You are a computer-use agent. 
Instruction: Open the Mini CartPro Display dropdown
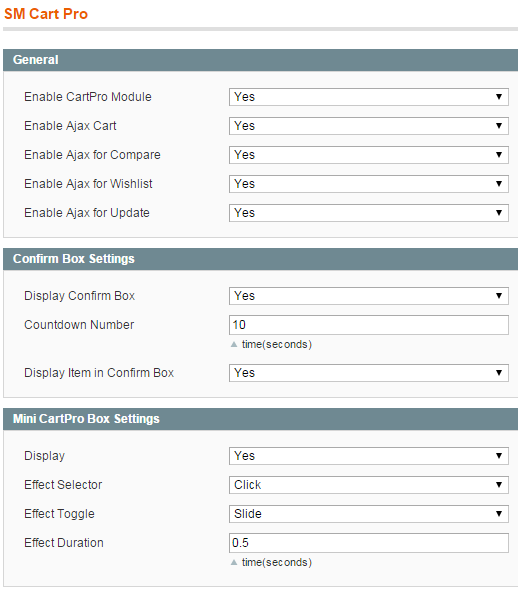pos(369,456)
